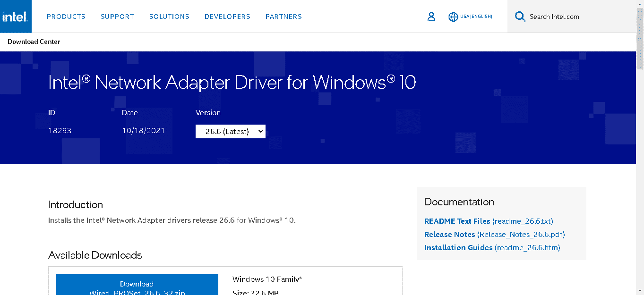
Task: Open the Installation Guides link
Action: click(x=492, y=248)
